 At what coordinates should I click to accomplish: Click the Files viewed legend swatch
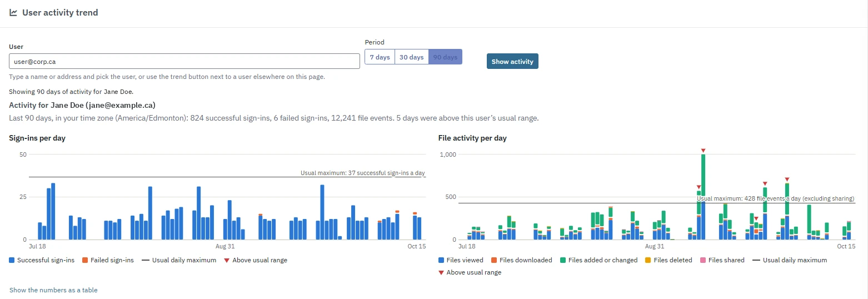441,260
